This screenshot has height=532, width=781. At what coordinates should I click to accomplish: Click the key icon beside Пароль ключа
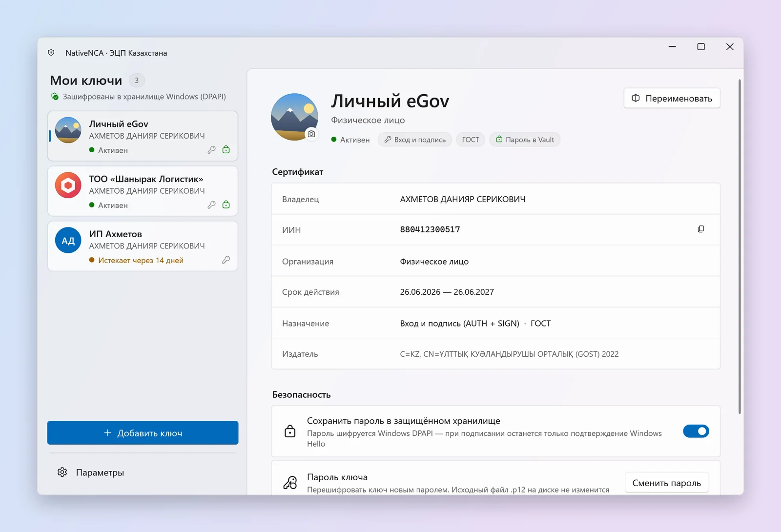(x=290, y=483)
